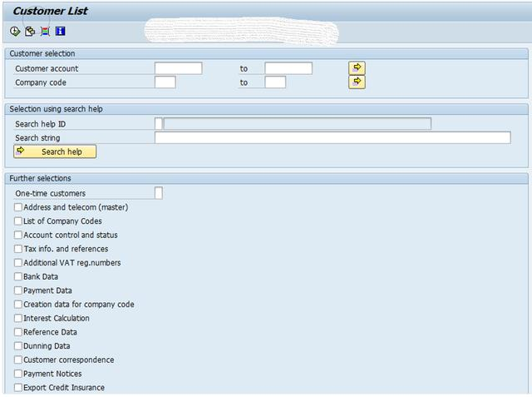Screen dimensions: 532x397
Task: Click the Search help button
Action: [x=55, y=151]
